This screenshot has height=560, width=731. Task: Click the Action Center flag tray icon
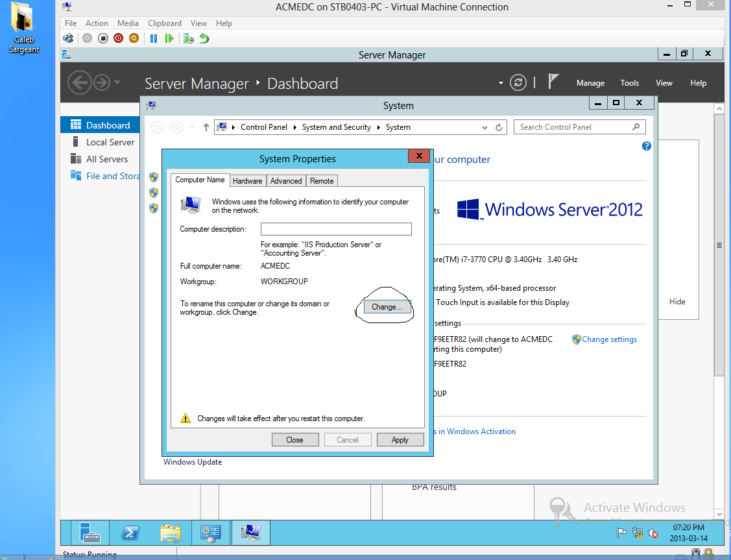[x=621, y=533]
